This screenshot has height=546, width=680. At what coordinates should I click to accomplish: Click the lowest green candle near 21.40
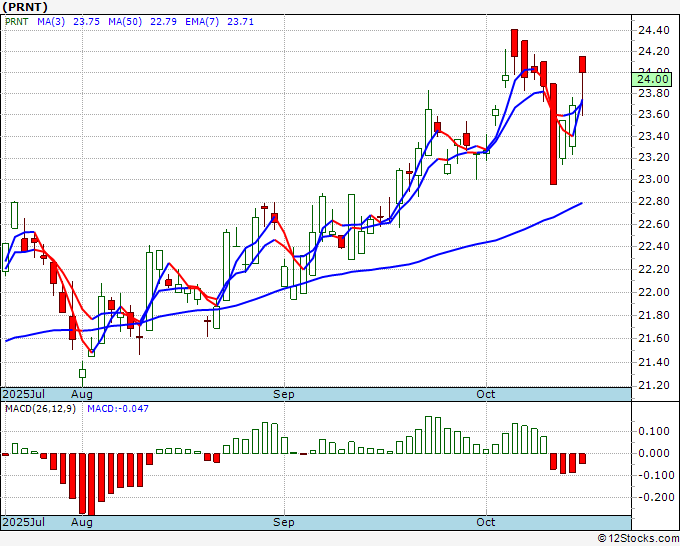(x=82, y=373)
